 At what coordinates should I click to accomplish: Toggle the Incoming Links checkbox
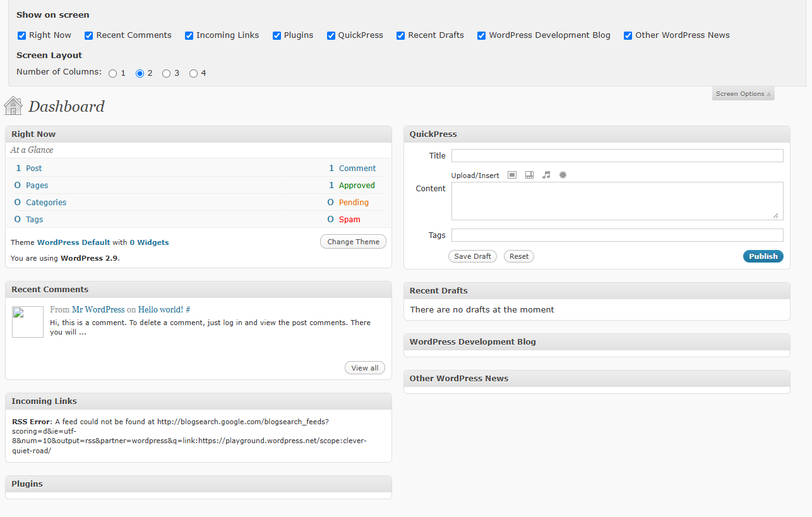pyautogui.click(x=189, y=35)
